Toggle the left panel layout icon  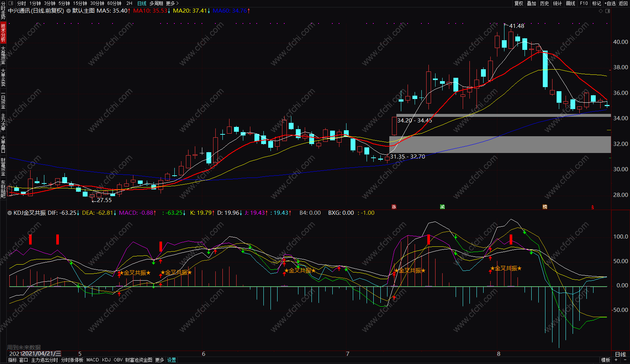click(x=10, y=3)
